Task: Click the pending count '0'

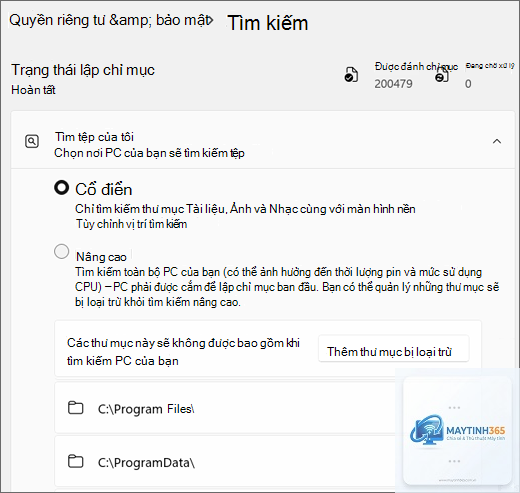Action: [x=468, y=84]
